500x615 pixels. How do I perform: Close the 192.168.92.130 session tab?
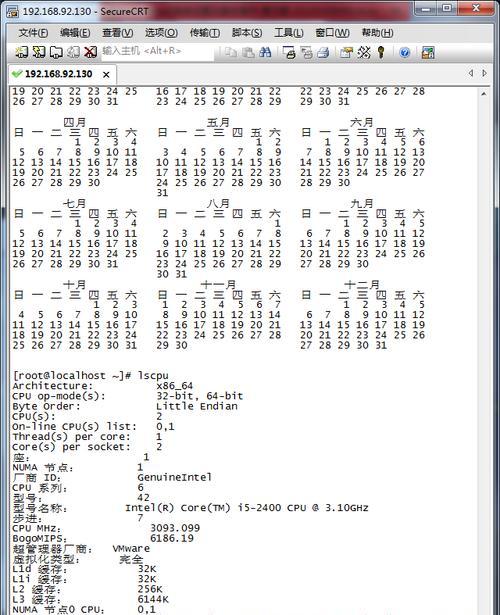[106, 75]
